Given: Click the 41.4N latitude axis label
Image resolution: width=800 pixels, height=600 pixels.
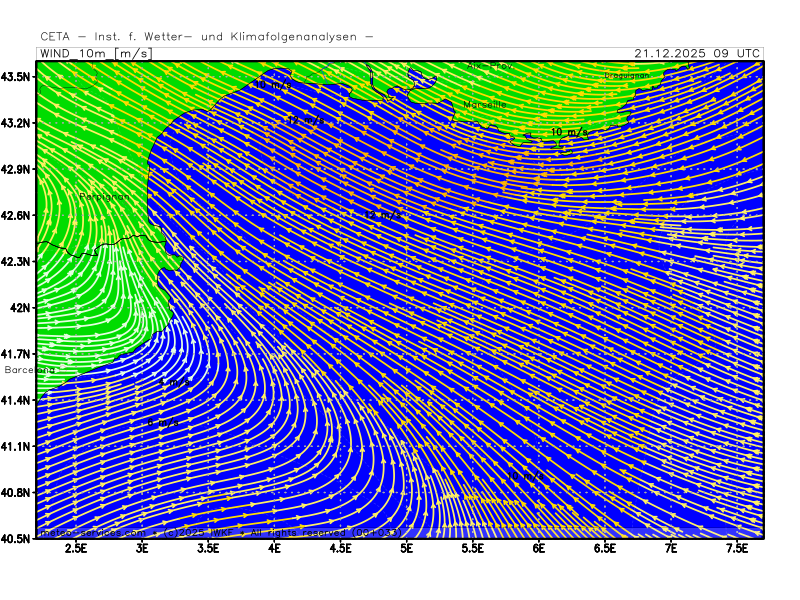Looking at the screenshot, I should (x=19, y=400).
